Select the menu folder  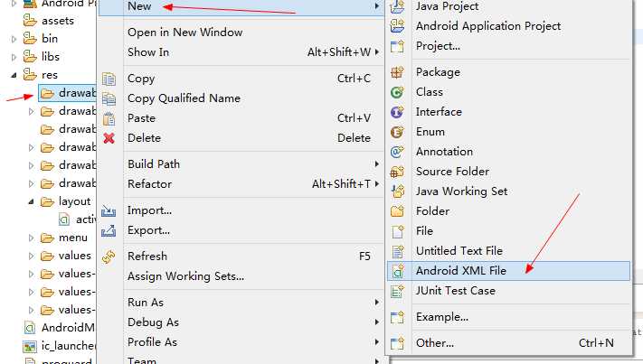coord(73,238)
